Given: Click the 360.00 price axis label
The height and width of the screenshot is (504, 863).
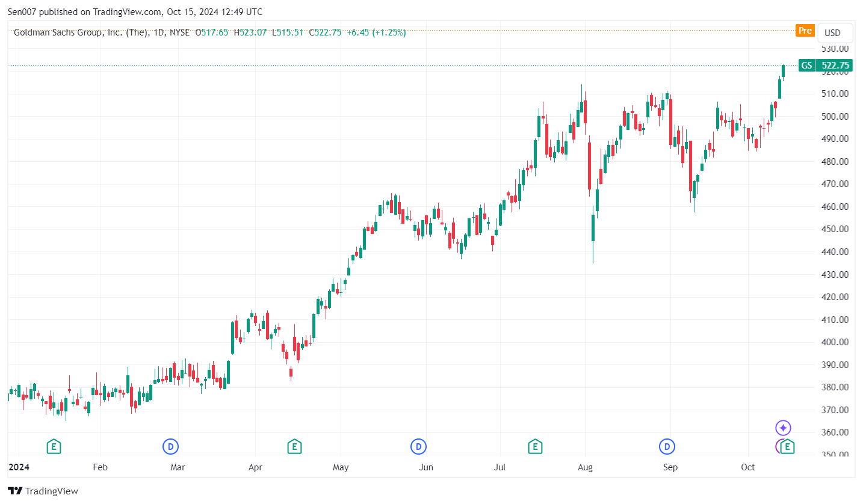Looking at the screenshot, I should 835,432.
